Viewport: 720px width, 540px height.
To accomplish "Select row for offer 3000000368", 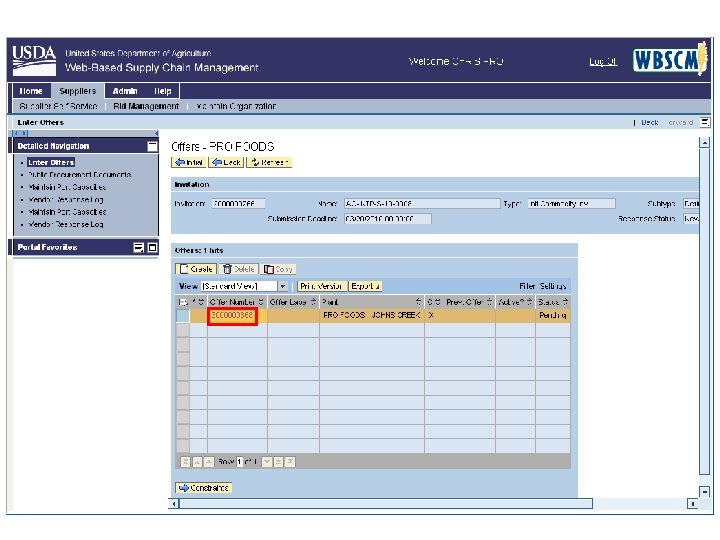I will (183, 315).
